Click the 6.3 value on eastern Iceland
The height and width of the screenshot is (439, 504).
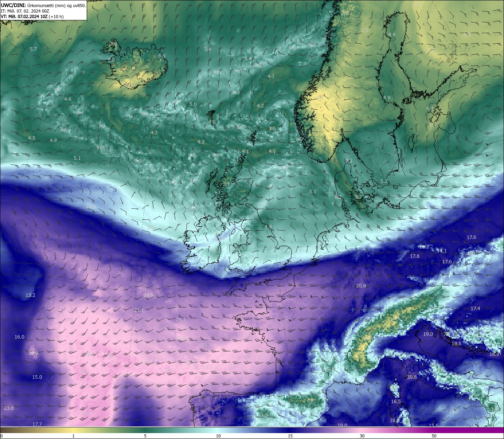click(x=162, y=56)
